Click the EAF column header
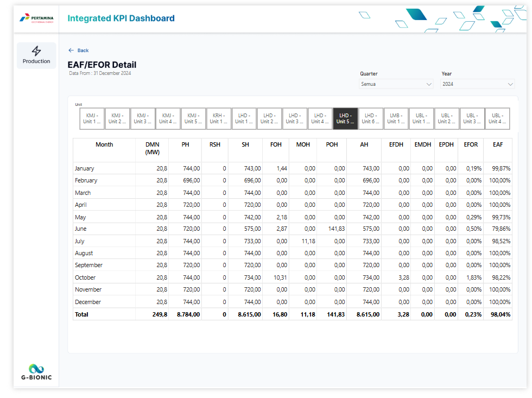 pyautogui.click(x=498, y=145)
